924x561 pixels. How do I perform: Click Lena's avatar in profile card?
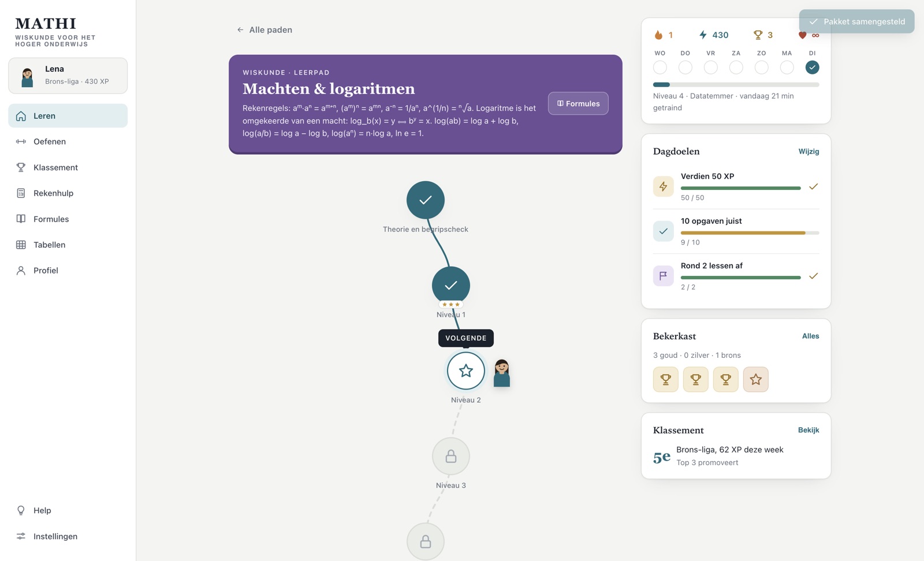27,77
